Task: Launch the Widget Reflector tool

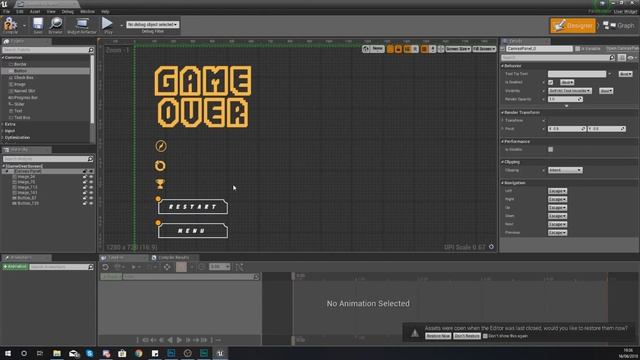Action: point(82,25)
